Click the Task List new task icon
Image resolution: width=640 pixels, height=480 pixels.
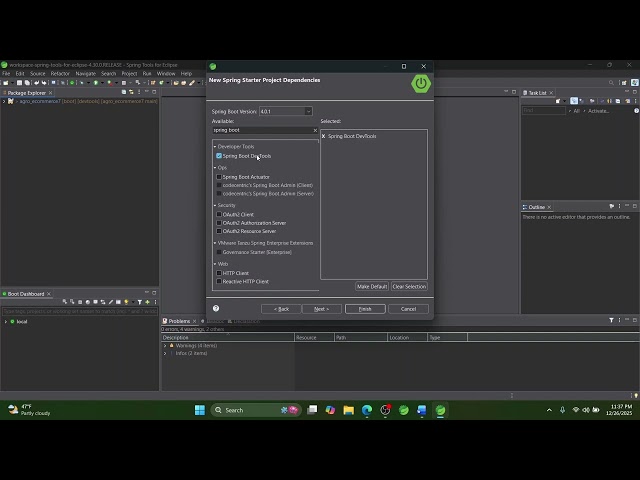[558, 101]
